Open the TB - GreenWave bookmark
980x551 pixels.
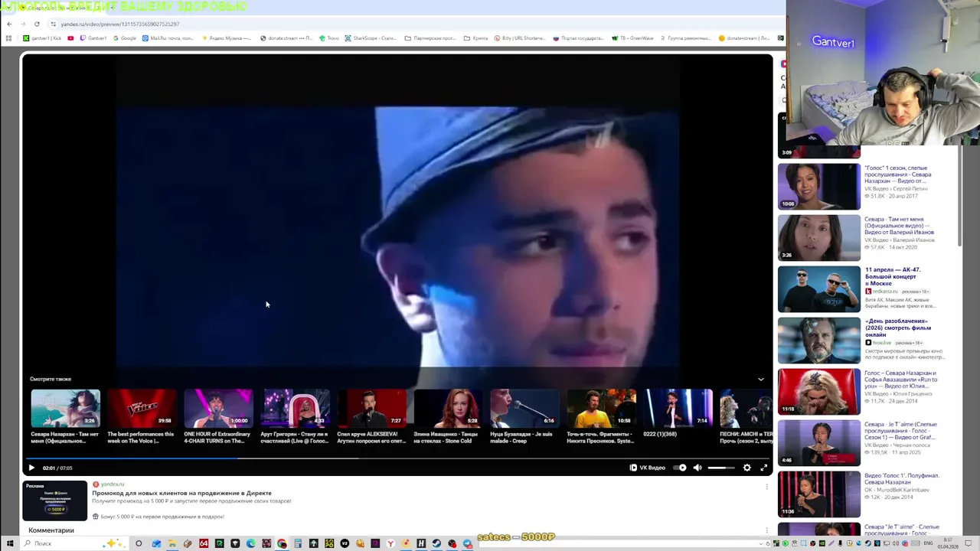[x=632, y=38]
